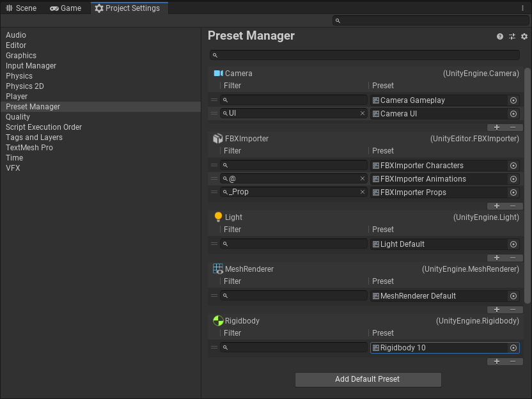Click the preset sliders icon in header
532x399 pixels.
[512, 36]
